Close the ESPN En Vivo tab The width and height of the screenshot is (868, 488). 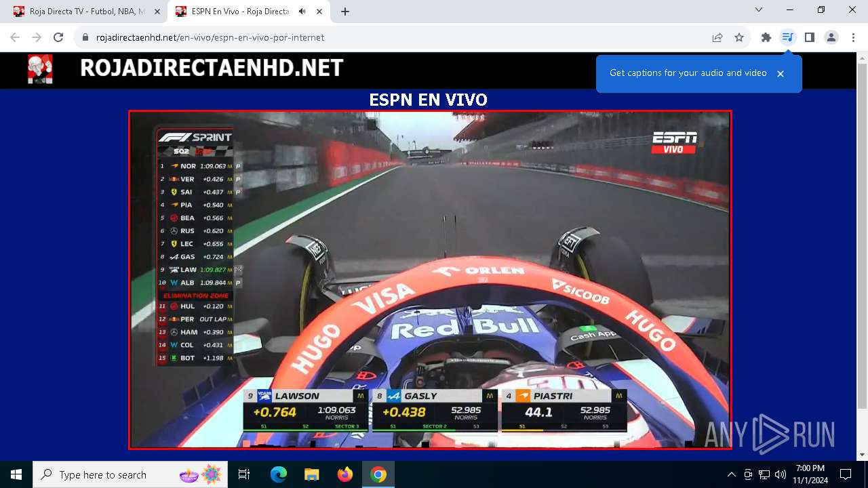(319, 12)
